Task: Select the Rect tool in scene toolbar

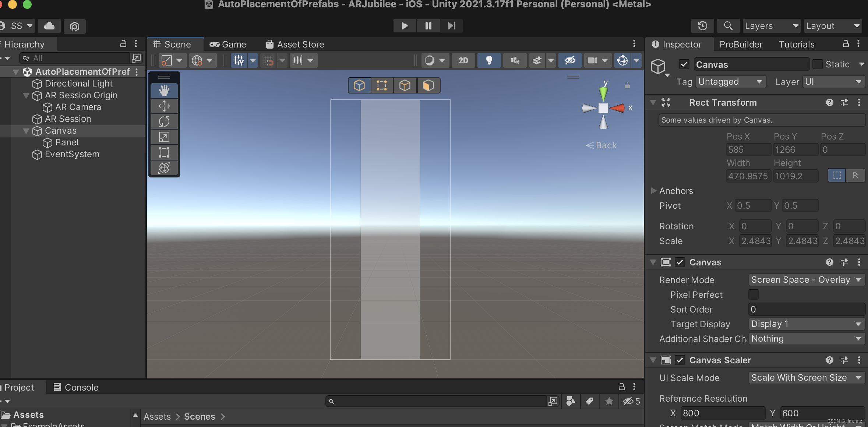Action: (x=164, y=152)
